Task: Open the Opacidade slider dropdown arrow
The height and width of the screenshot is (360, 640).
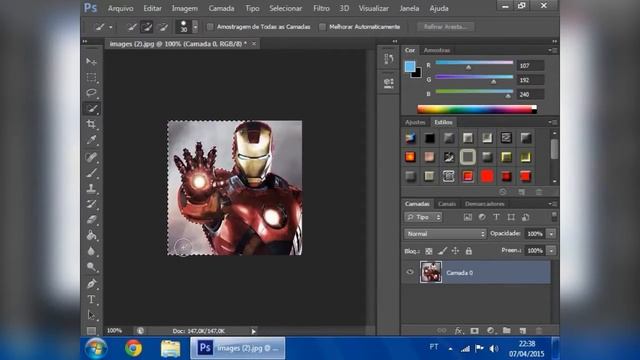Action: click(551, 234)
